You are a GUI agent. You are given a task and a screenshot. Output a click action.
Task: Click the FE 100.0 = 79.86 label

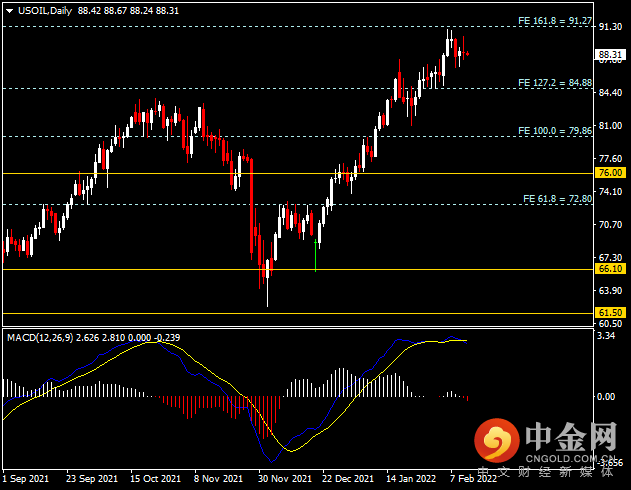click(555, 131)
